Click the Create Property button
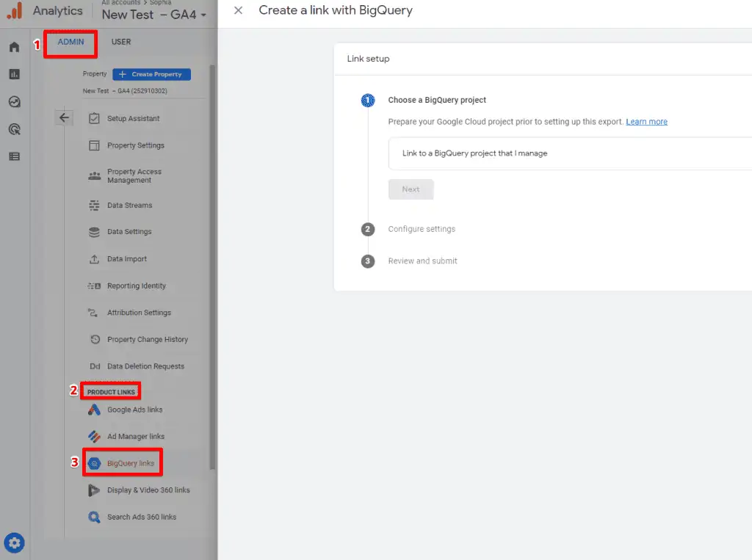This screenshot has height=560, width=752. (x=151, y=74)
